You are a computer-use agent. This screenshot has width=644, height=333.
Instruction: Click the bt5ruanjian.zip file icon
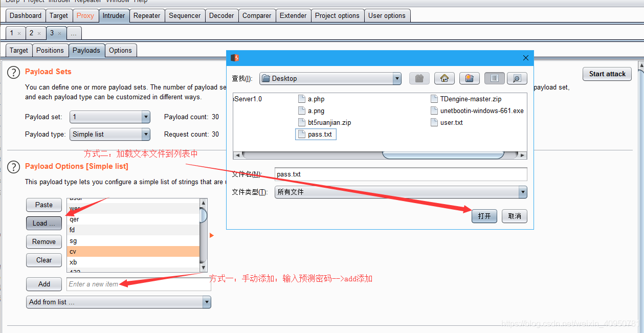coord(302,122)
